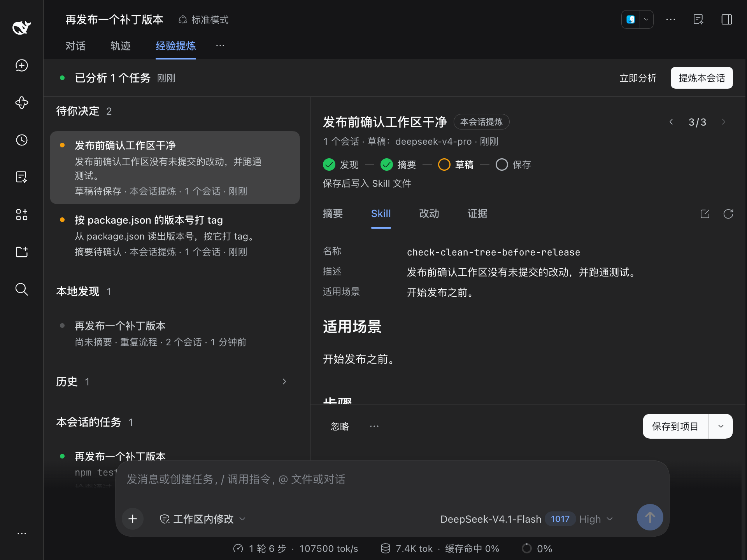Viewport: 747px width, 560px height.
Task: Select the 按 package.json 的版本号打 tag item
Action: click(x=175, y=236)
